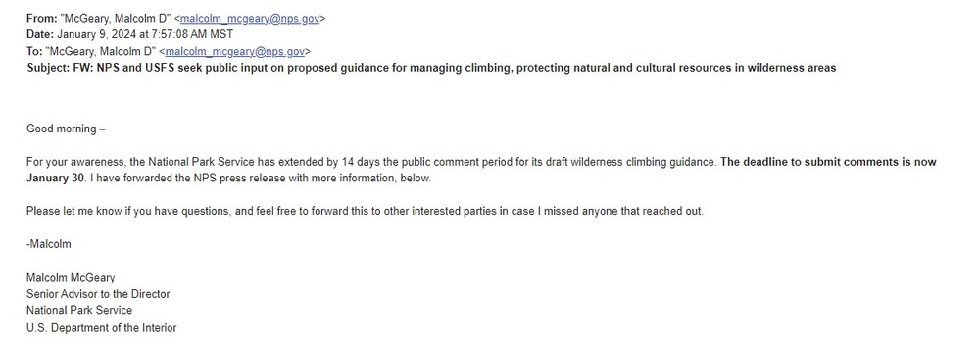Click the "-Malcolm" sign-off
980x360 pixels.
pyautogui.click(x=49, y=244)
